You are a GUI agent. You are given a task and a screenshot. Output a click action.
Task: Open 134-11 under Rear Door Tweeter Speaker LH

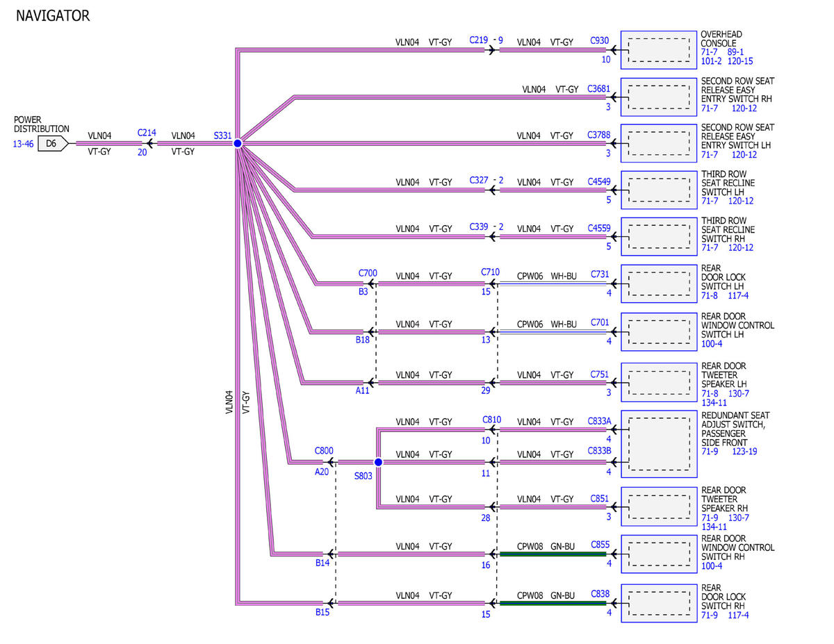click(714, 402)
